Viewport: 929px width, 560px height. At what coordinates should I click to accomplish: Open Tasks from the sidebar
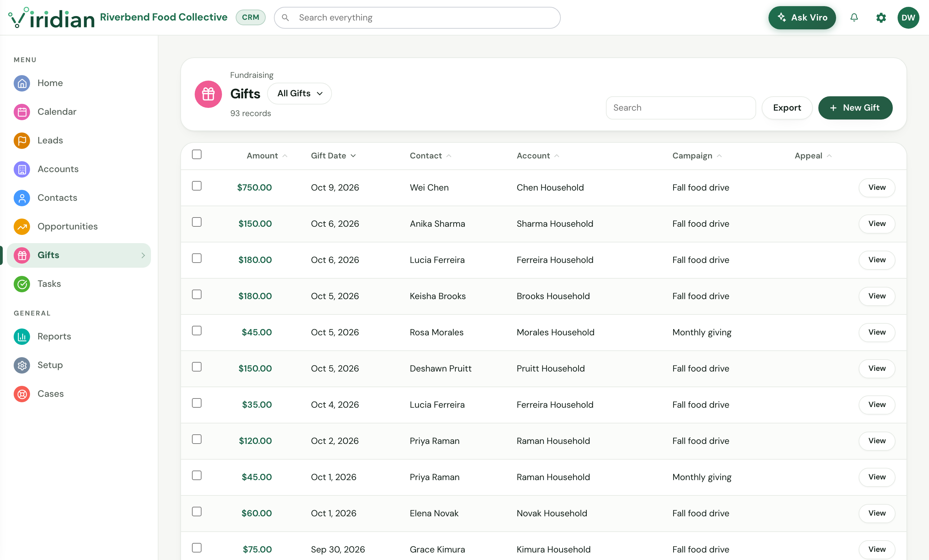(x=79, y=284)
